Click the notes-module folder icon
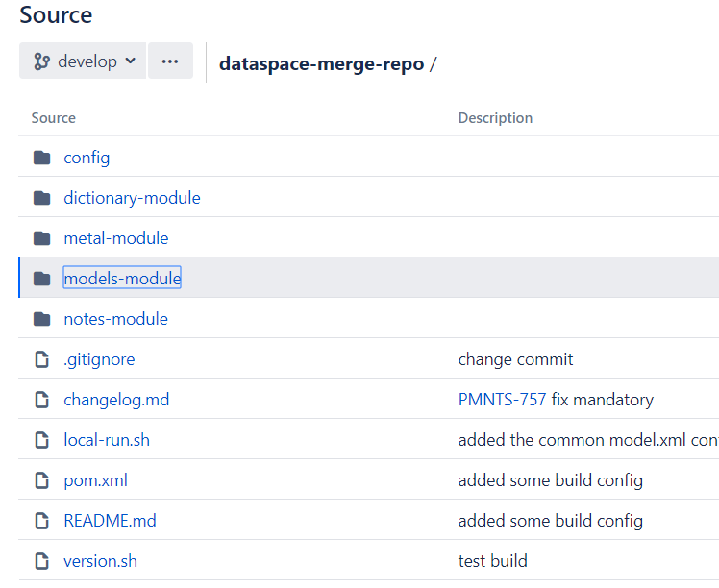This screenshot has width=719, height=588. [x=41, y=319]
